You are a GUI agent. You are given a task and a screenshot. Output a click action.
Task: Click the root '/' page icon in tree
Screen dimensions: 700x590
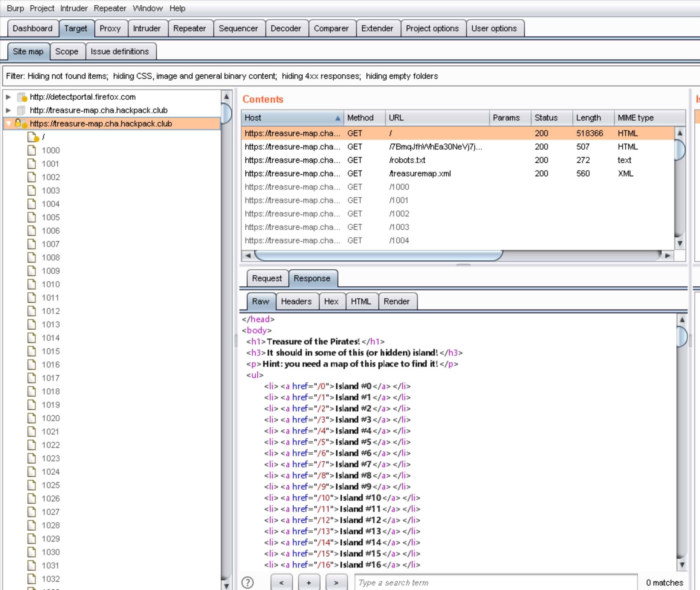tap(32, 137)
